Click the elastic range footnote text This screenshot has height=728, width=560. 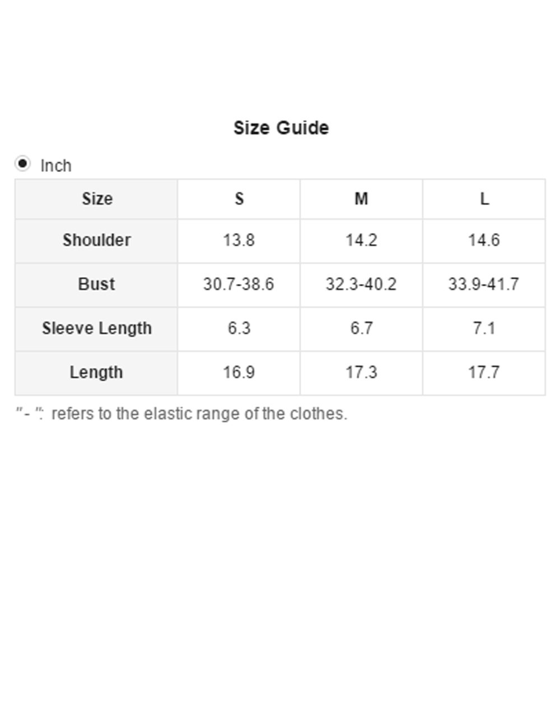(181, 414)
